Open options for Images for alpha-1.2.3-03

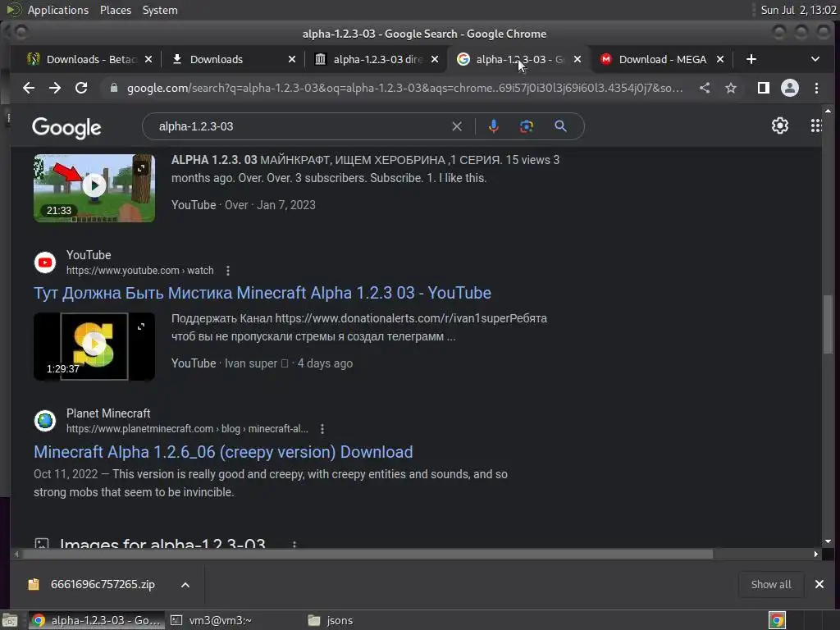(294, 545)
